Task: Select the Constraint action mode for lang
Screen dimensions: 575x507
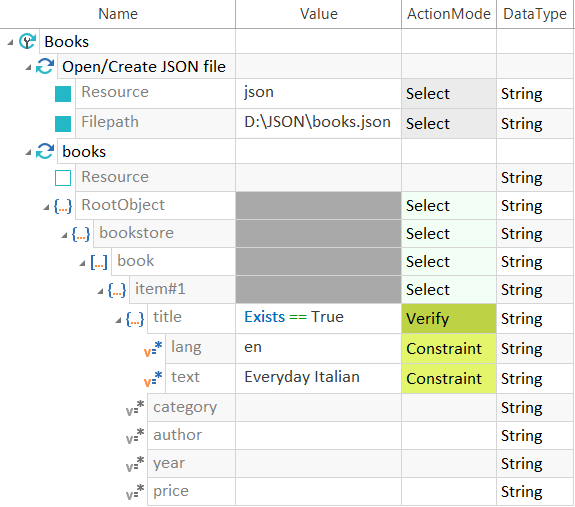Action: (449, 349)
